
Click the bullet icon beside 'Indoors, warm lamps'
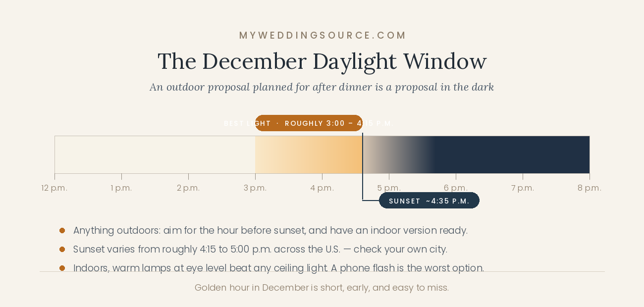62,268
